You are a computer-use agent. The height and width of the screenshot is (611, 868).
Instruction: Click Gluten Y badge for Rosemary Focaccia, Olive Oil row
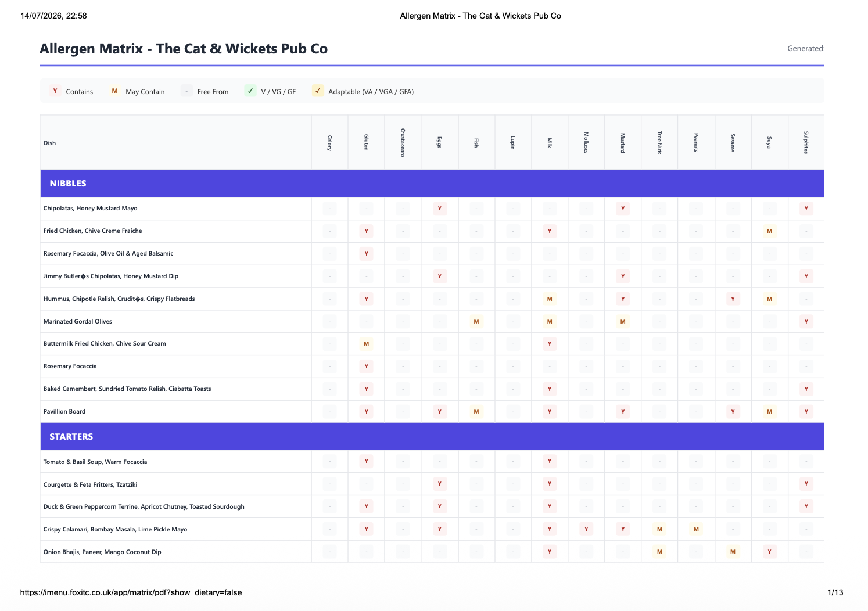pyautogui.click(x=367, y=254)
